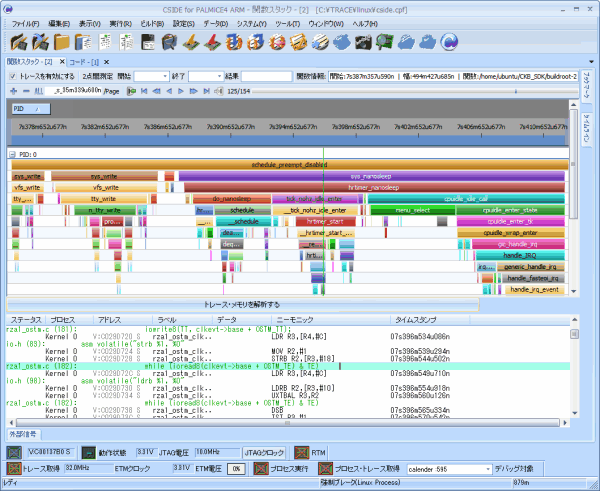Enable the トレースを有効にする checkbox
600x491 pixels.
13,77
